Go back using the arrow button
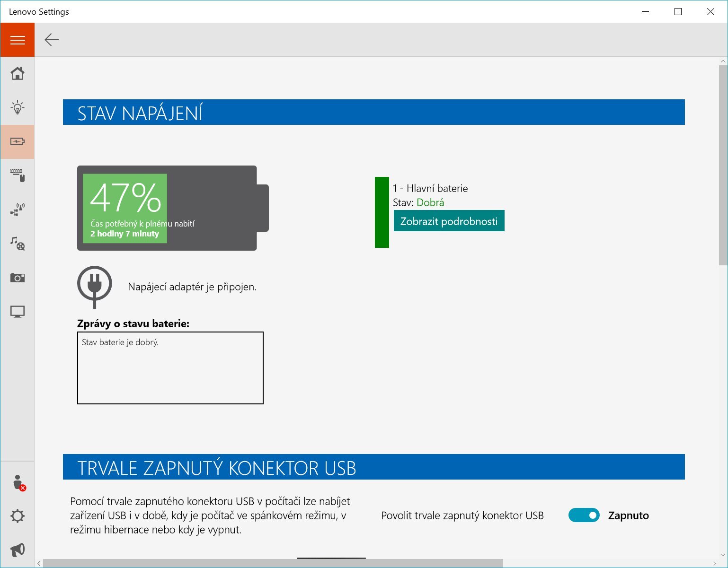This screenshot has width=728, height=568. 52,40
